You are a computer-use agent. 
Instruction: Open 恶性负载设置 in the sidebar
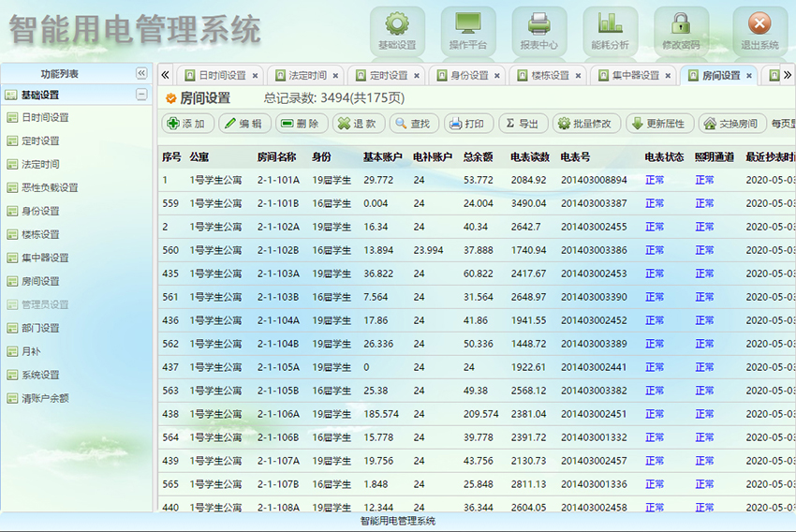pos(50,187)
